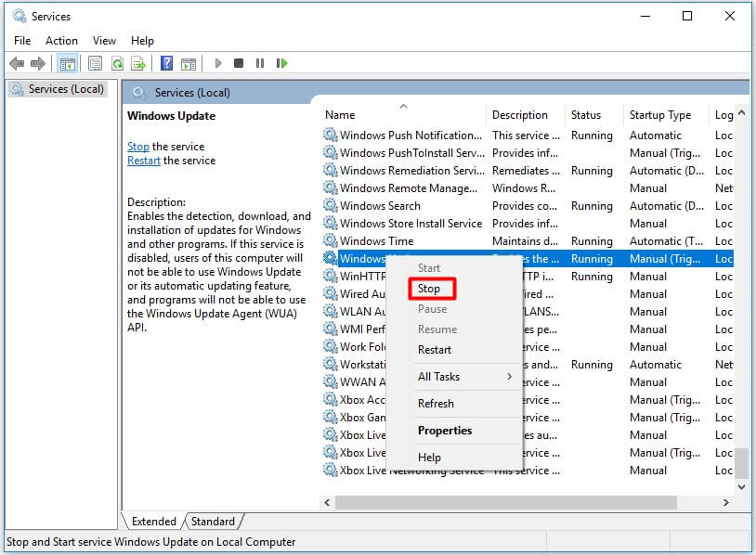Sort by the Description column header
Viewport: 756px width, 555px height.
tap(525, 115)
